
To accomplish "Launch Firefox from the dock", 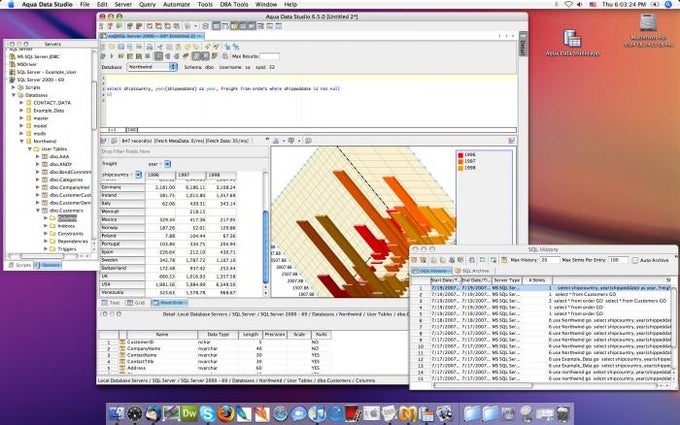I will click(226, 413).
